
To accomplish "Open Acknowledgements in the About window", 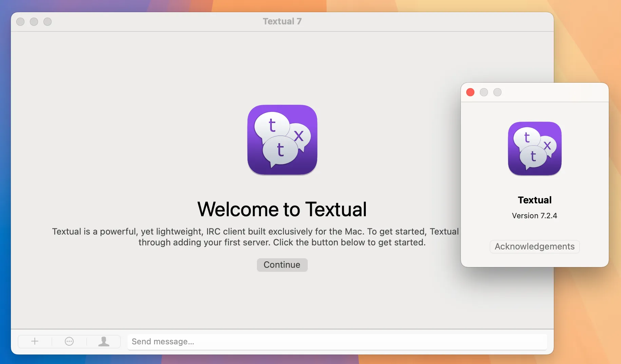I will coord(535,246).
